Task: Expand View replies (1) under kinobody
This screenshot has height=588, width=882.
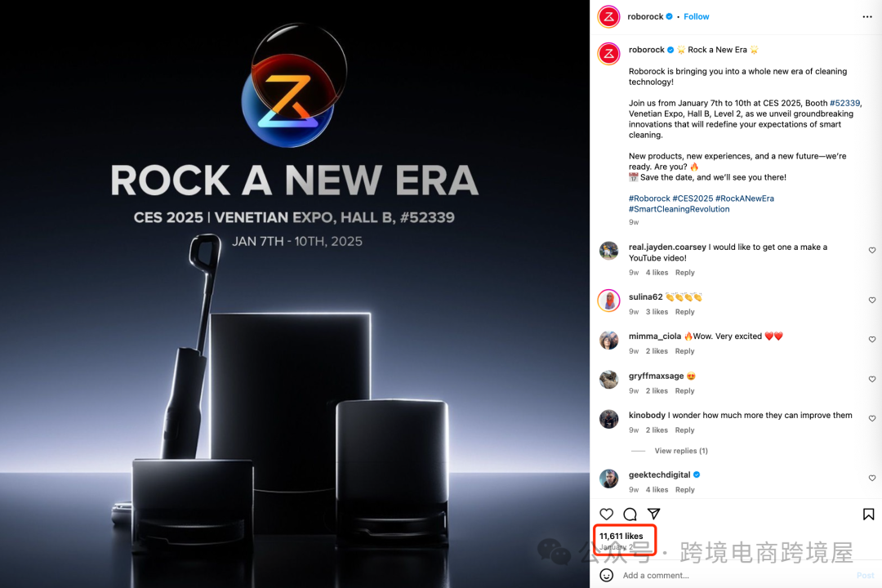Action: (681, 451)
